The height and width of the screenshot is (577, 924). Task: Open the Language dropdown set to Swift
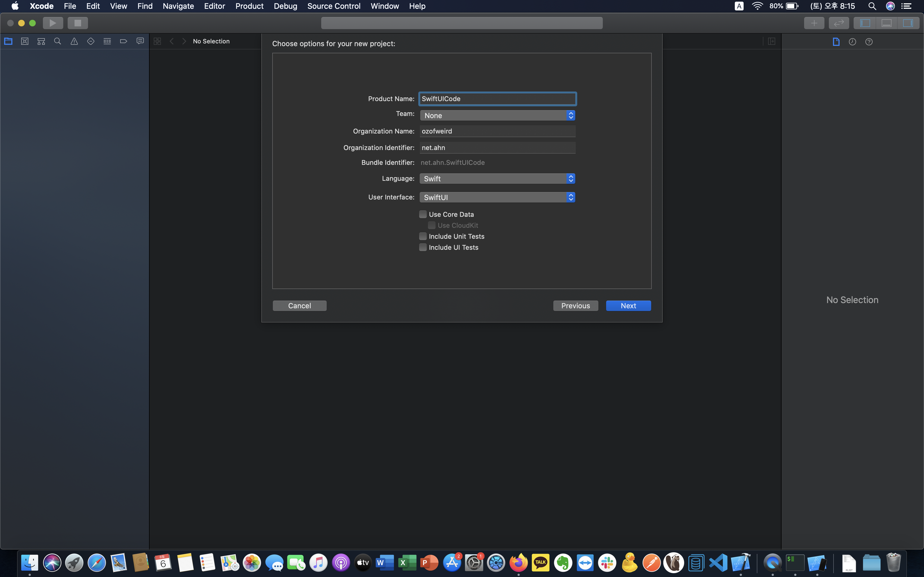497,179
